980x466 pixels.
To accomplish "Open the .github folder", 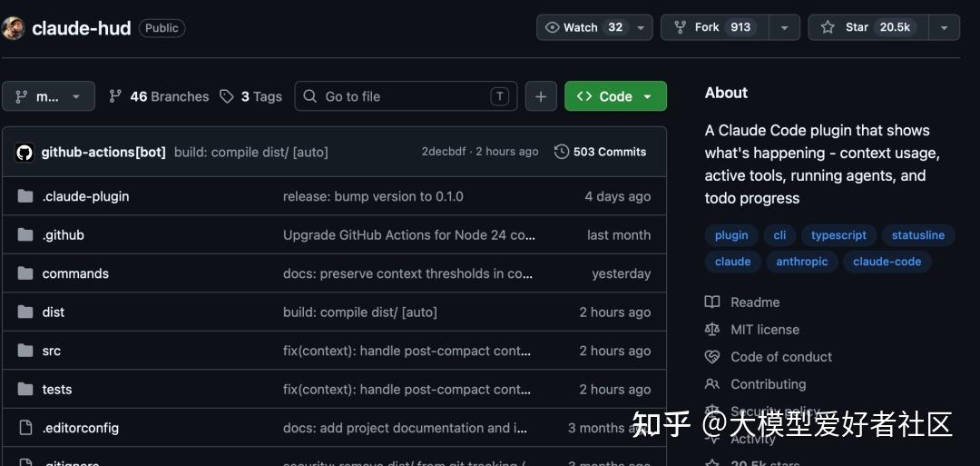I will (64, 235).
